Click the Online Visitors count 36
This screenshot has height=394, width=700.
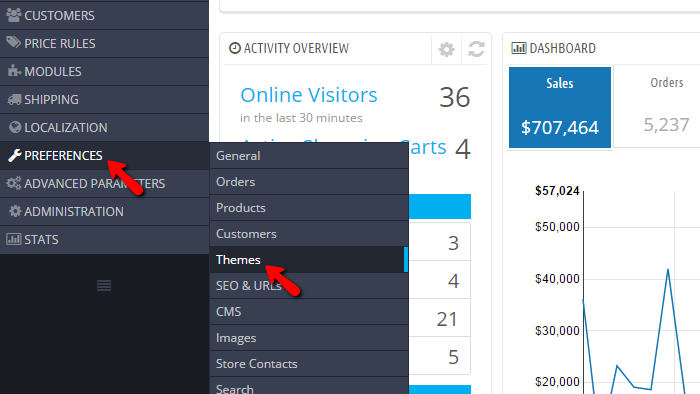[454, 97]
